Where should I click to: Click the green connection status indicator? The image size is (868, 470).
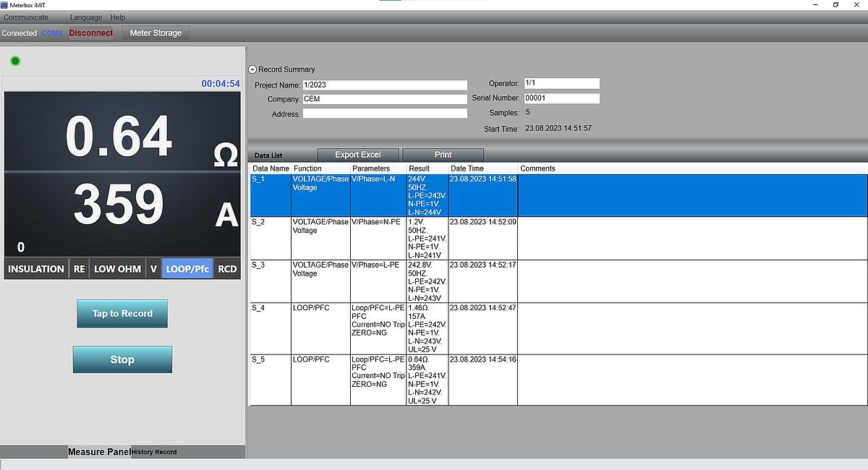(x=15, y=61)
